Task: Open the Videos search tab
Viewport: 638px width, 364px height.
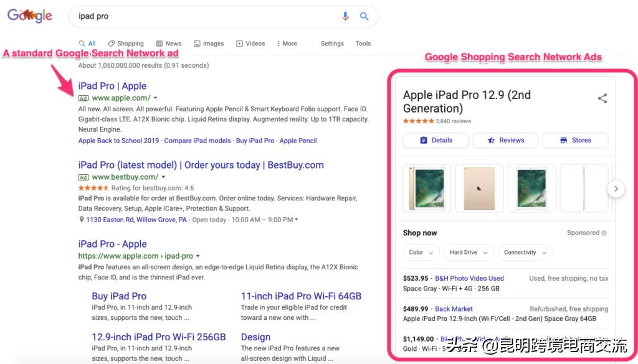Action: pos(250,44)
